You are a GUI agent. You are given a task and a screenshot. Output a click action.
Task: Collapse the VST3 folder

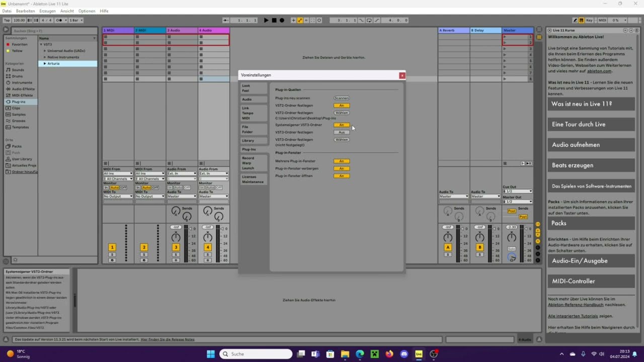(x=41, y=44)
